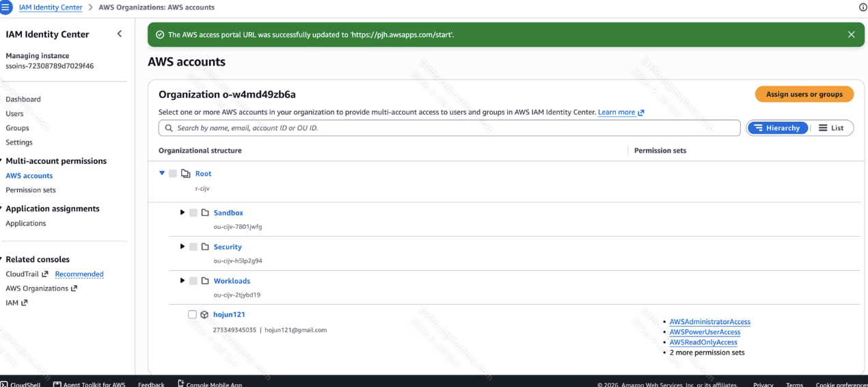This screenshot has width=868, height=387.
Task: Open the AWSReadOnlyAccess permission set
Action: pyautogui.click(x=703, y=343)
